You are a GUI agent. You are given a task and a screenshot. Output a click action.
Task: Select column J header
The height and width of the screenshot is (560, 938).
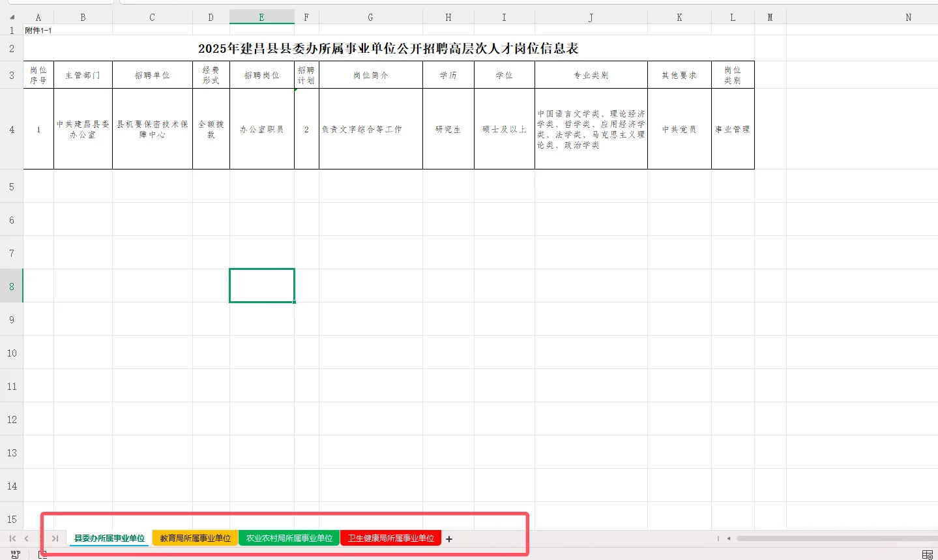click(591, 18)
